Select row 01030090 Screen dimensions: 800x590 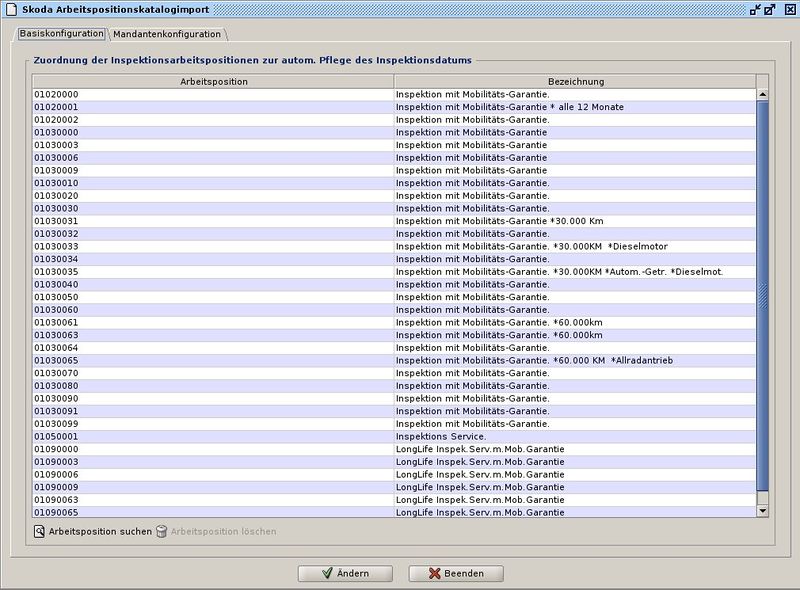[x=394, y=399]
